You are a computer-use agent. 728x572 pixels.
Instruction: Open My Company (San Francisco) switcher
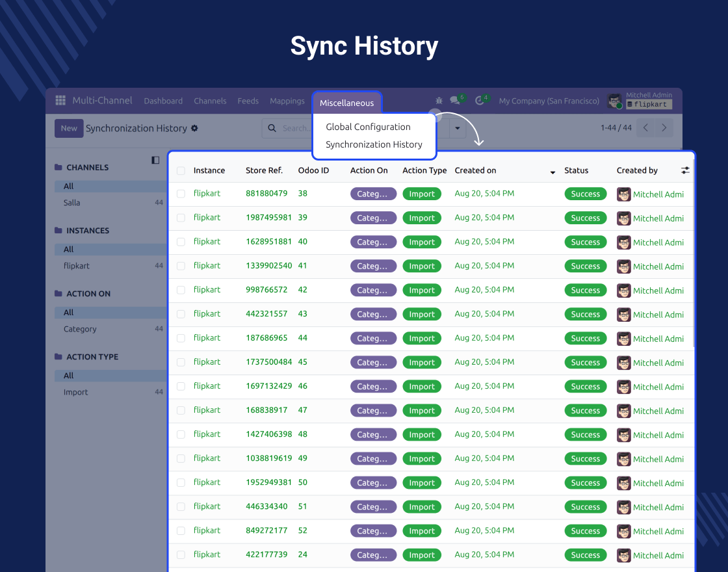pos(549,101)
